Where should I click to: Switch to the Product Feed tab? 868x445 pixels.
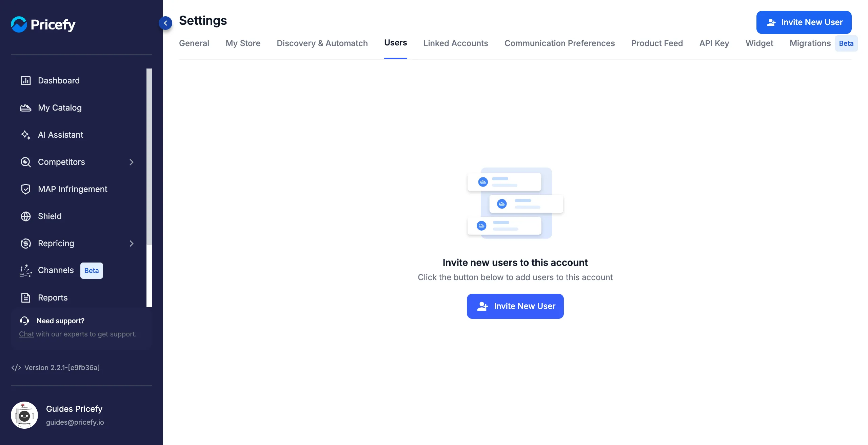(657, 43)
